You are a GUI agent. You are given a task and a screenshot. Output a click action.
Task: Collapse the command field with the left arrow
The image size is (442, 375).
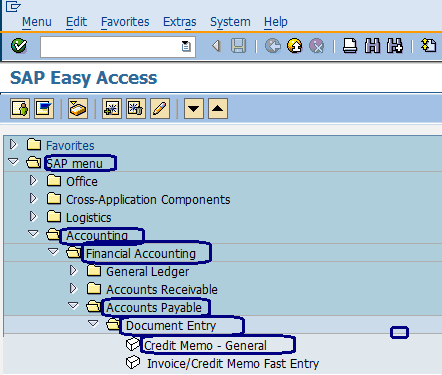click(217, 46)
